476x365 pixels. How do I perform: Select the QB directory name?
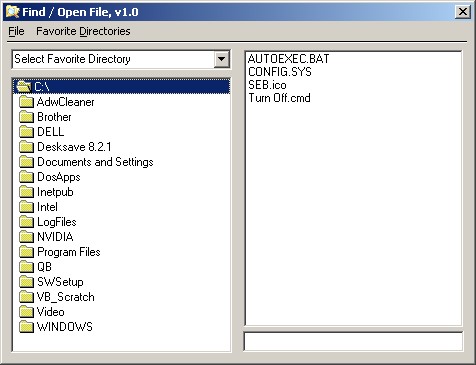pos(45,267)
